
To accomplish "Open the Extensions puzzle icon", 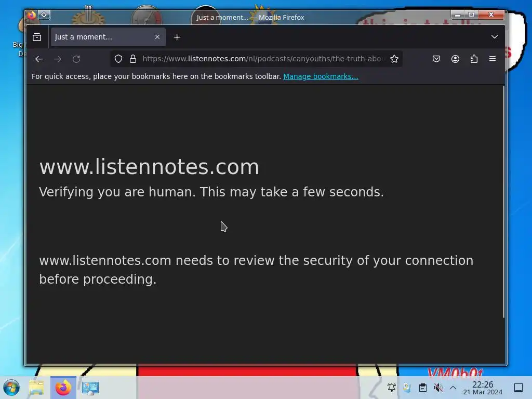I will pos(474,59).
